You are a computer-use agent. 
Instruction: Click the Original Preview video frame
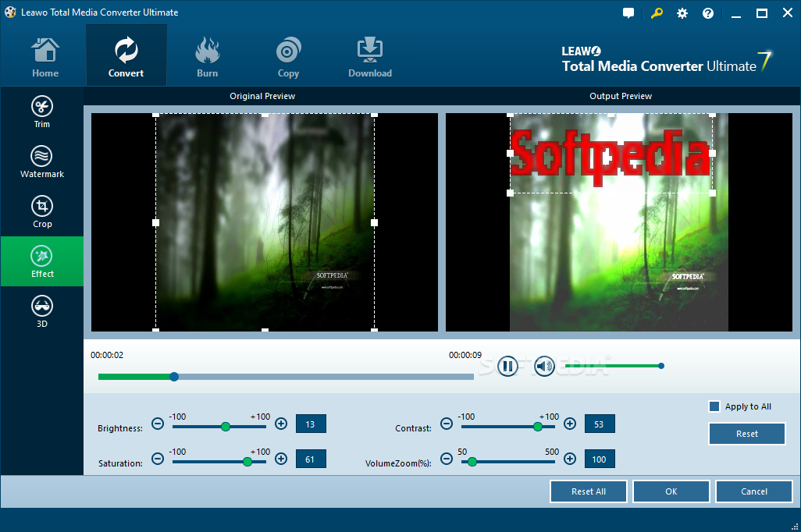(x=265, y=222)
